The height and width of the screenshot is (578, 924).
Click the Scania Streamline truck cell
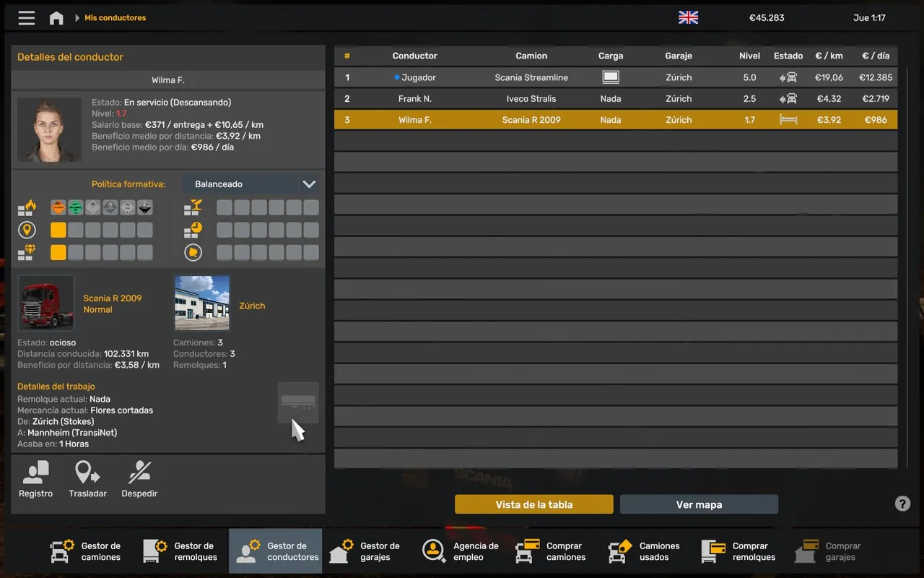[531, 77]
